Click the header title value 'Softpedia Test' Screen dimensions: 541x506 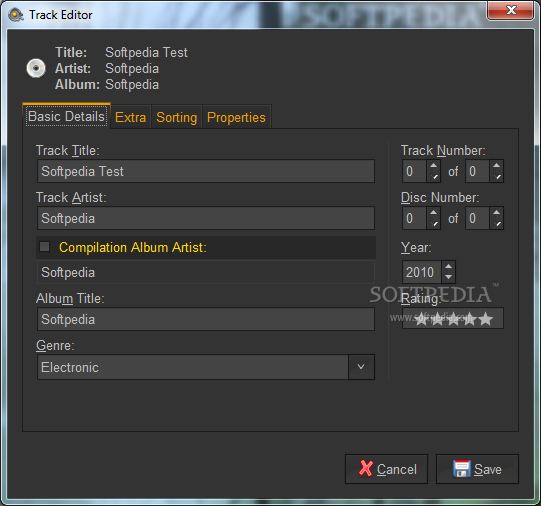click(x=146, y=52)
